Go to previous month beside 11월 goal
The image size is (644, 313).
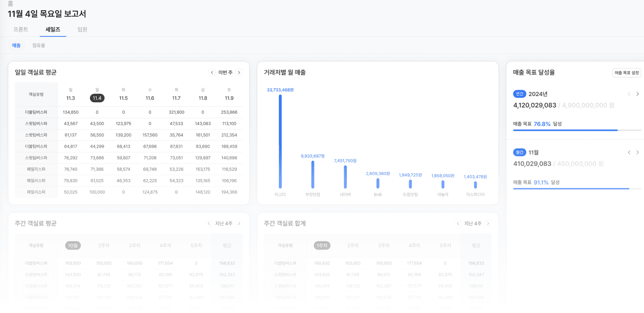629,152
